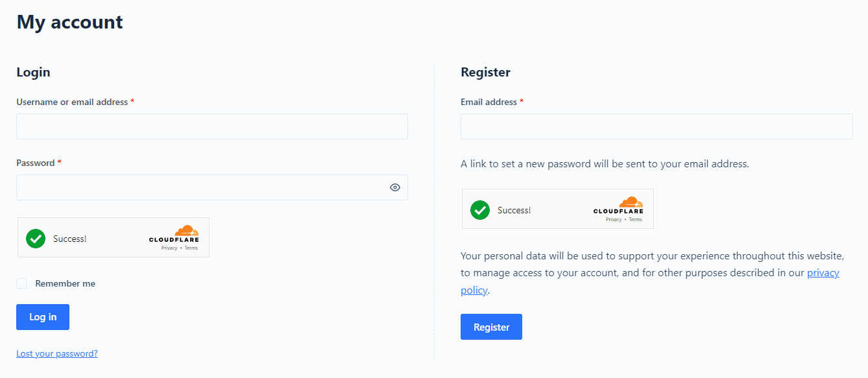Open the privacy policy link
The height and width of the screenshot is (378, 868).
pyautogui.click(x=823, y=272)
